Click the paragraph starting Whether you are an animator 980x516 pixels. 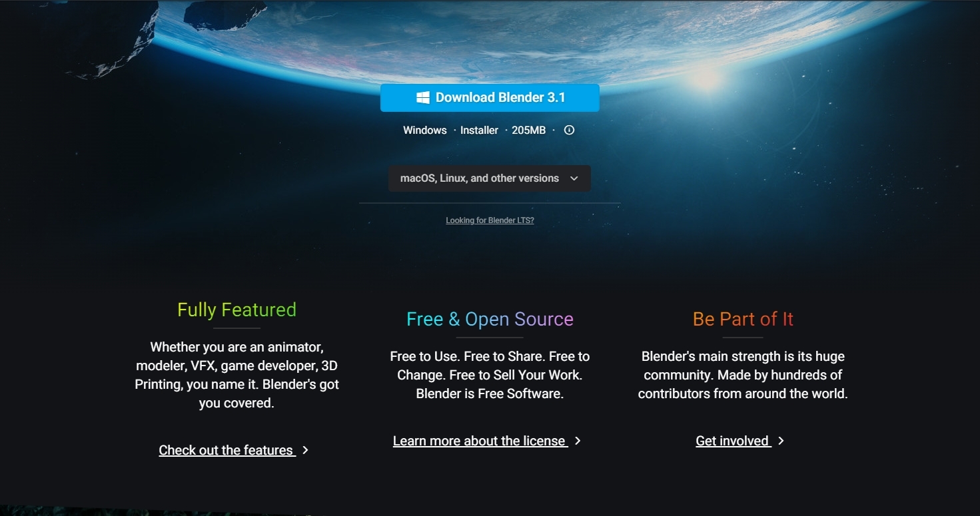coord(237,375)
